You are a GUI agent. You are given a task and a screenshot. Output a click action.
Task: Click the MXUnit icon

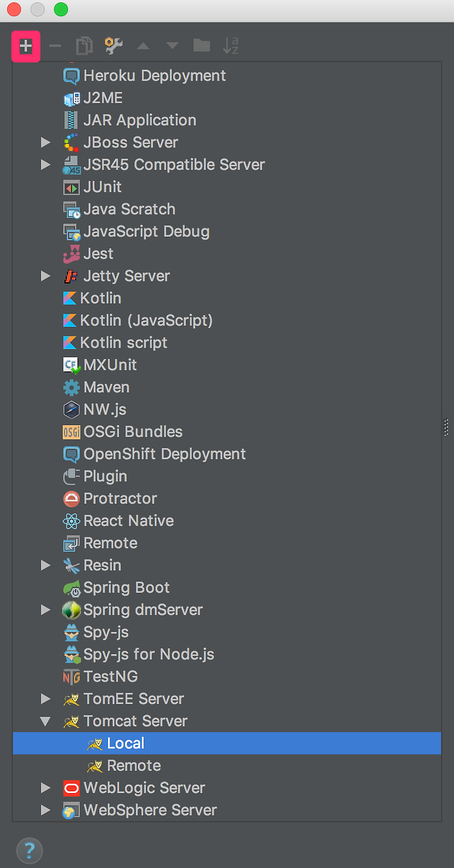pyautogui.click(x=72, y=365)
